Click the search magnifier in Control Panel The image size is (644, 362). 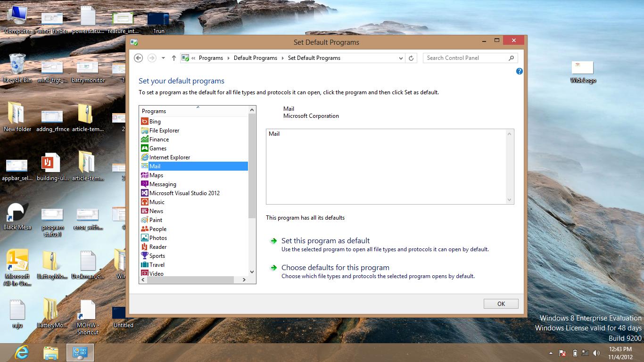(512, 58)
